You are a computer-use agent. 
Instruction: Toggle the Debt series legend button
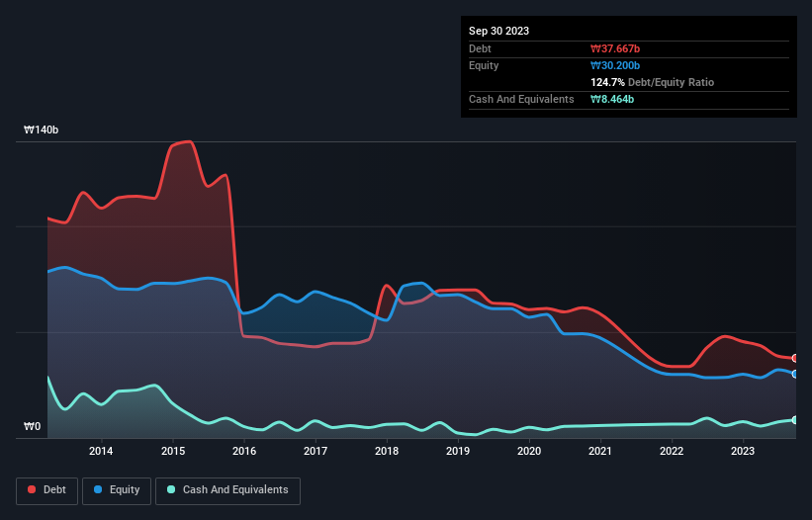point(47,490)
